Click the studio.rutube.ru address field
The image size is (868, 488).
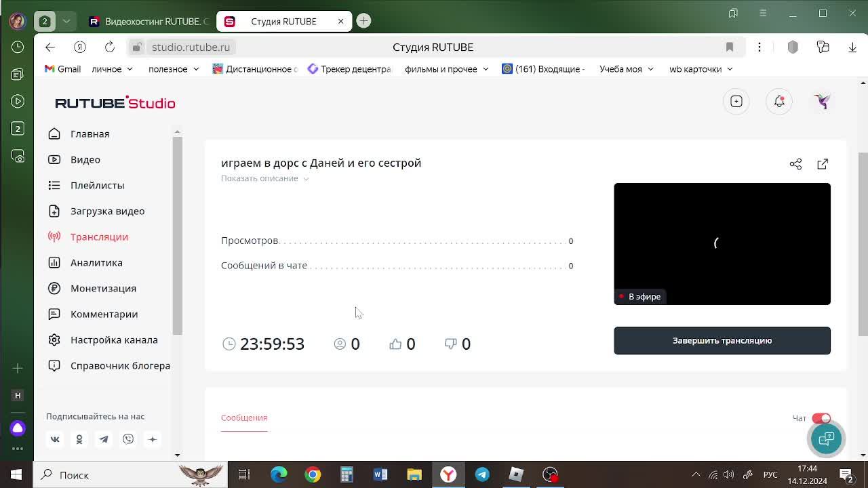coord(191,47)
